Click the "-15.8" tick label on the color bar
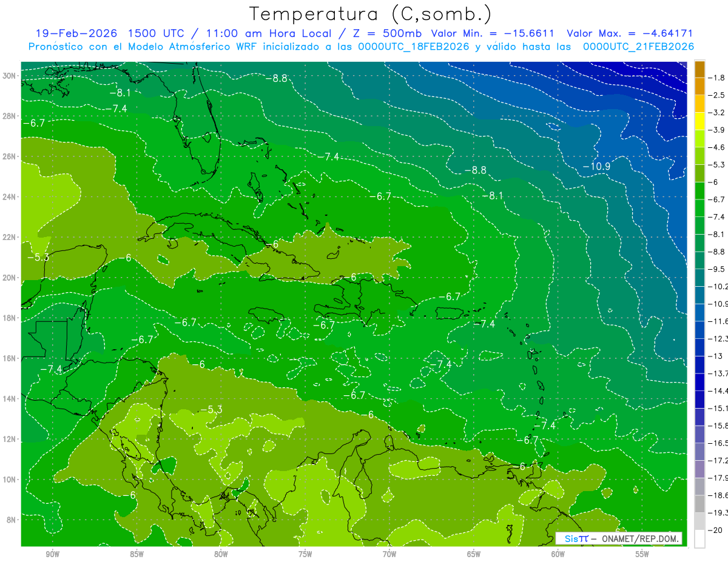 717,426
